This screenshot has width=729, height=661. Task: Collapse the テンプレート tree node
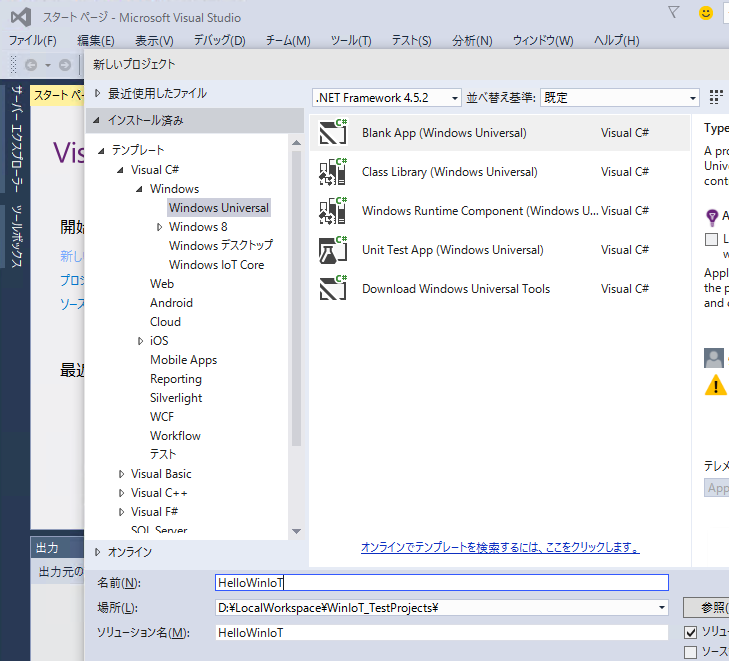click(101, 151)
